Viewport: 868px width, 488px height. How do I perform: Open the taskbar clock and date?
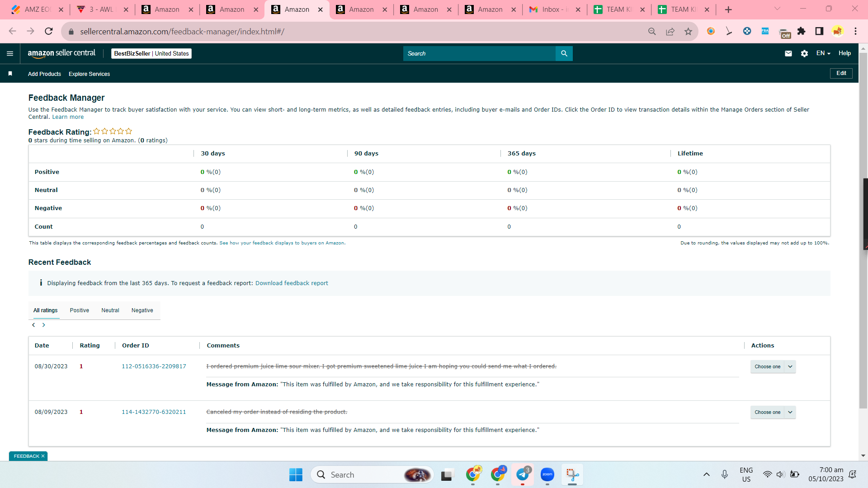tap(826, 474)
